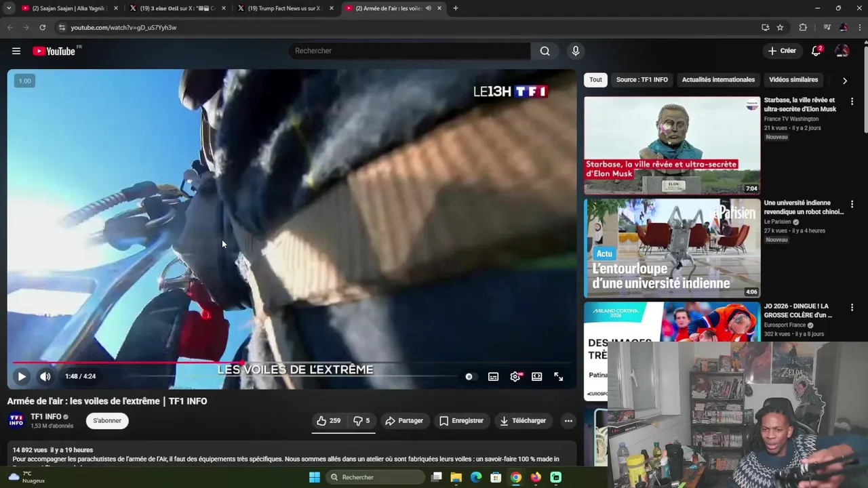Open Starbase Elon Musk video thumbnail
The image size is (868, 488).
[x=672, y=146]
